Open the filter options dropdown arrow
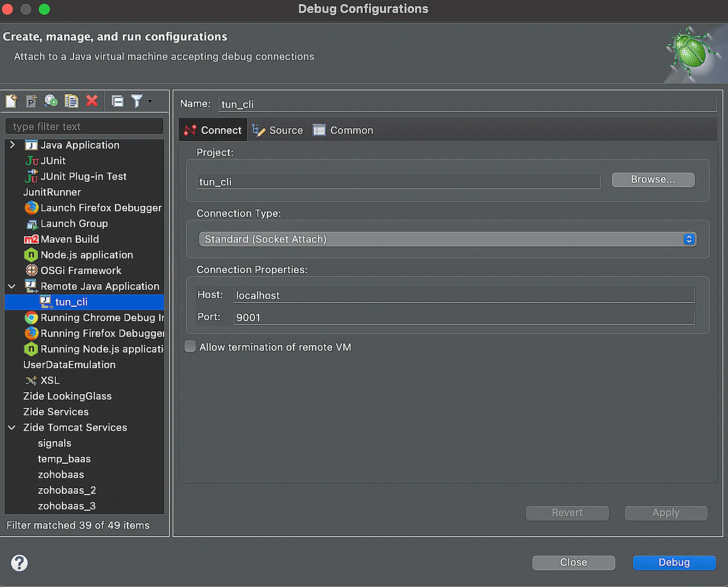The height and width of the screenshot is (587, 728). (150, 101)
